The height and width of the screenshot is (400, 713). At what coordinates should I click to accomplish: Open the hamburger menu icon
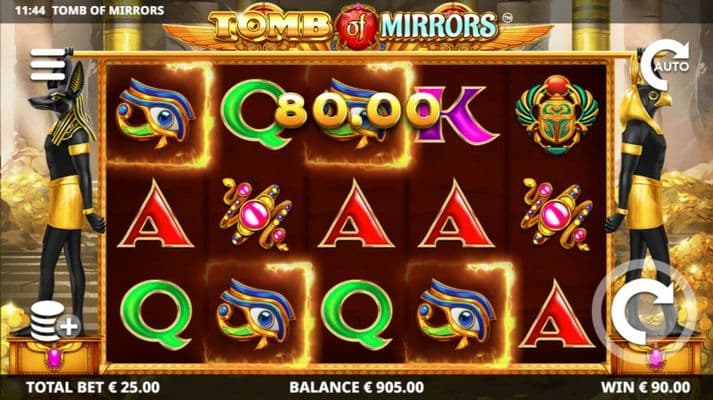48,65
